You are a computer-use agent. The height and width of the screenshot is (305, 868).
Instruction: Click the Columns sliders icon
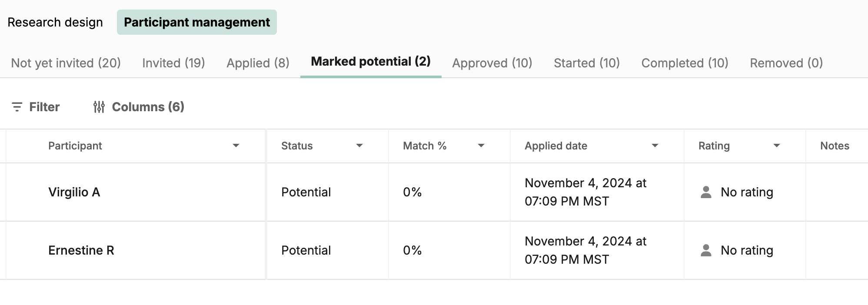point(99,107)
